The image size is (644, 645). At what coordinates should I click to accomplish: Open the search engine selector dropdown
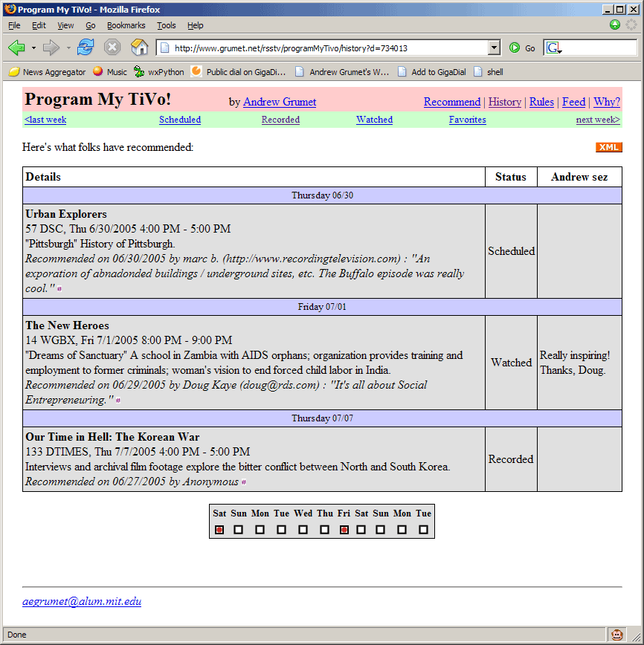tap(554, 48)
